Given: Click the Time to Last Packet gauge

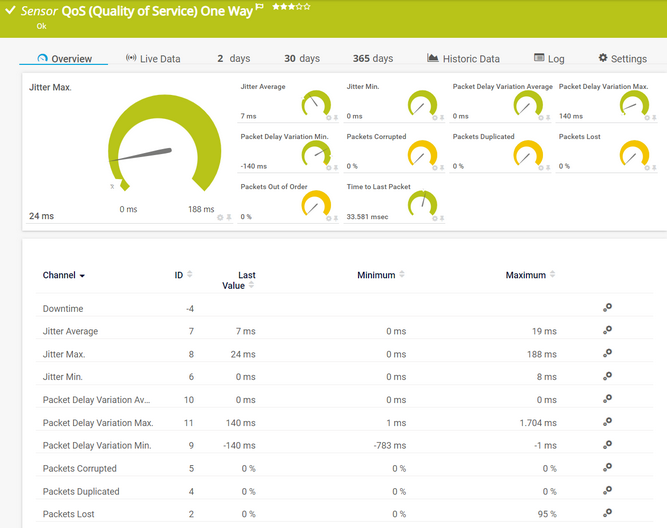Looking at the screenshot, I should [x=422, y=203].
